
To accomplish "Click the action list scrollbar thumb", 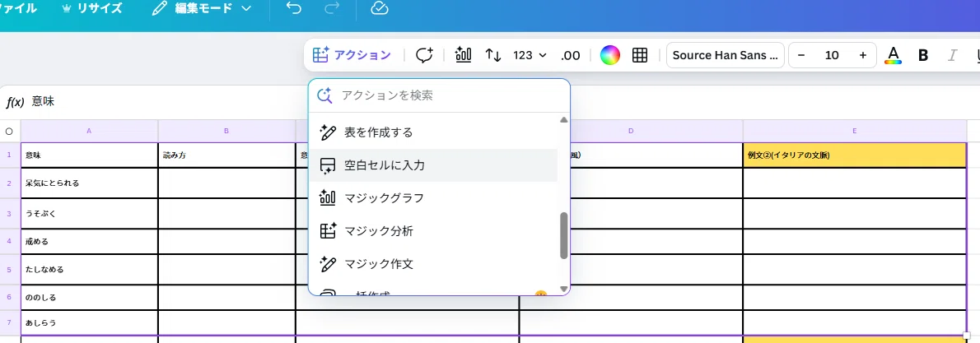I will (x=564, y=235).
